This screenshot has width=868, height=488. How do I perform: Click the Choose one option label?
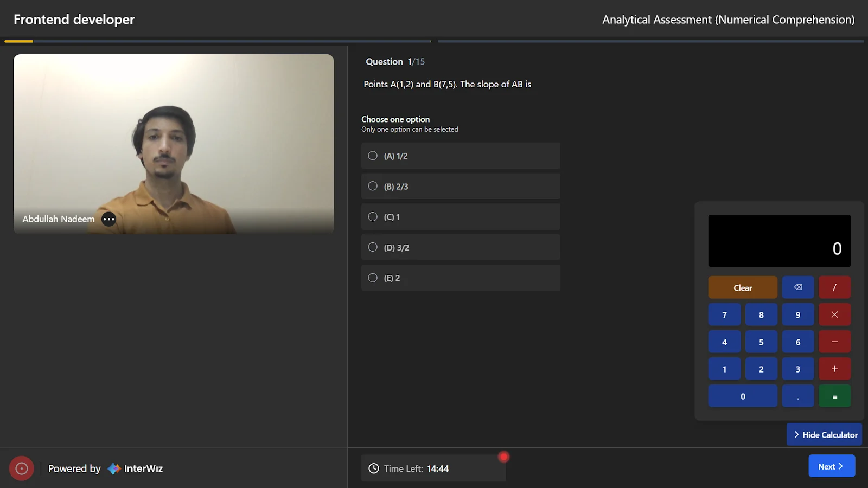[395, 119]
